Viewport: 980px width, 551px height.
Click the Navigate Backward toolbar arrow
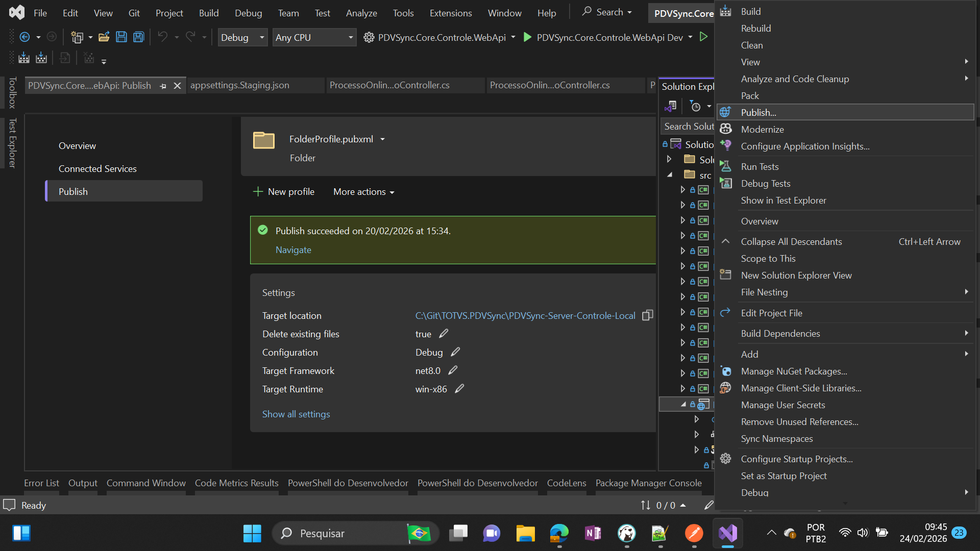tap(24, 37)
